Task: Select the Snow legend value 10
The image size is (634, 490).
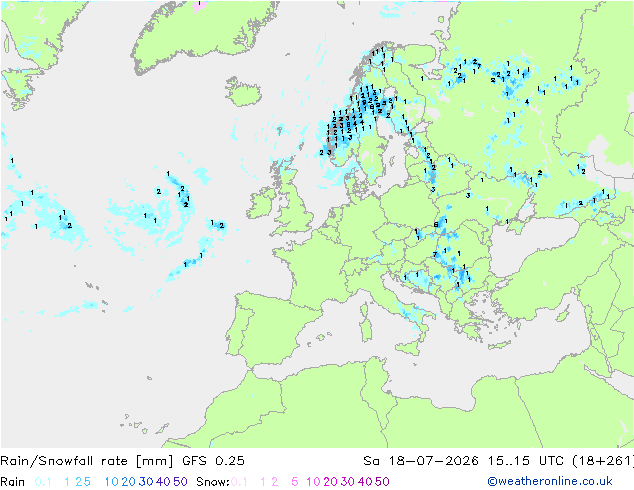Action: point(313,482)
